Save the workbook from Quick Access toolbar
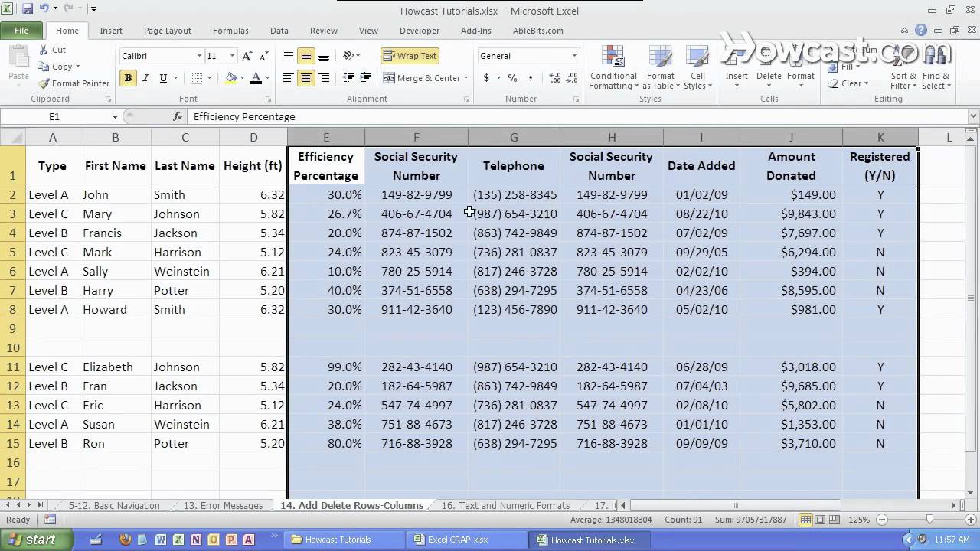This screenshot has width=980, height=551. point(28,9)
